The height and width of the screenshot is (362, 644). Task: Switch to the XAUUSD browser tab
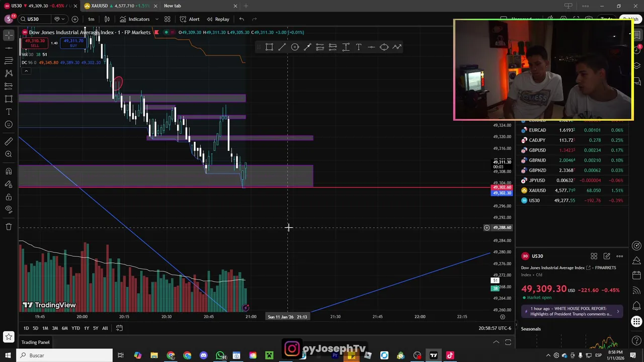tap(121, 6)
